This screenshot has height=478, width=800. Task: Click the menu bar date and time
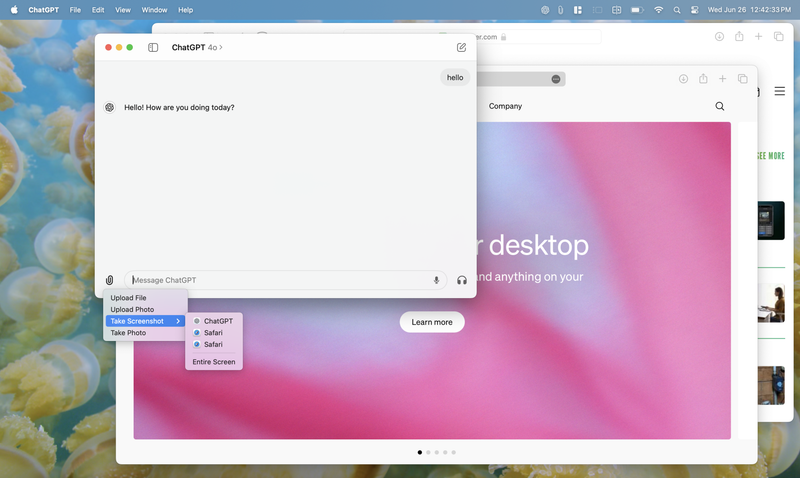click(x=749, y=10)
